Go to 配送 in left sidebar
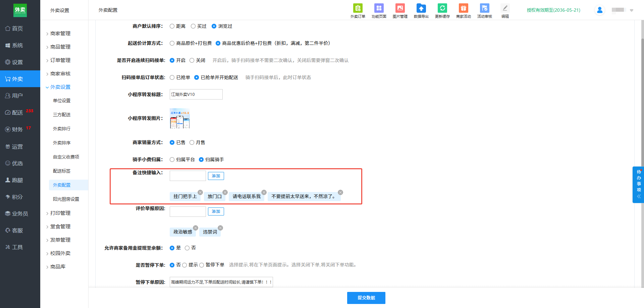The image size is (644, 308). (x=17, y=113)
